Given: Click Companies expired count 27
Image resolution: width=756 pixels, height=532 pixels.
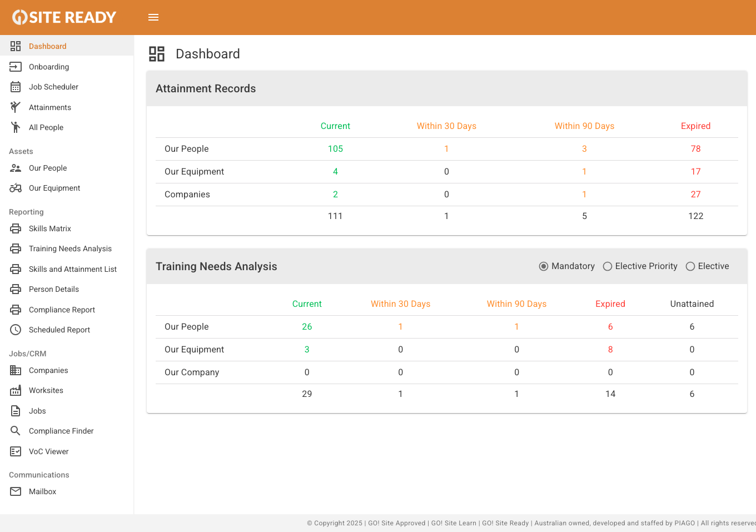Looking at the screenshot, I should pos(695,195).
